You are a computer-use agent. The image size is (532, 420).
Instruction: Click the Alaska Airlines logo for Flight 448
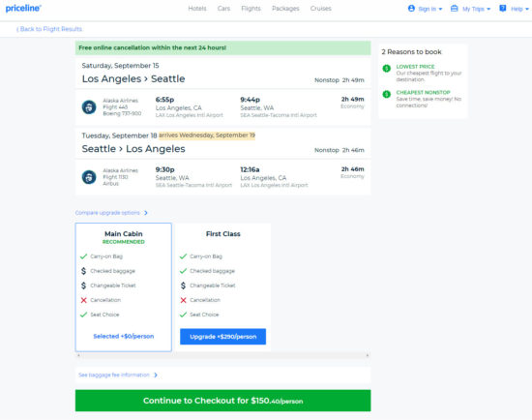[x=89, y=107]
